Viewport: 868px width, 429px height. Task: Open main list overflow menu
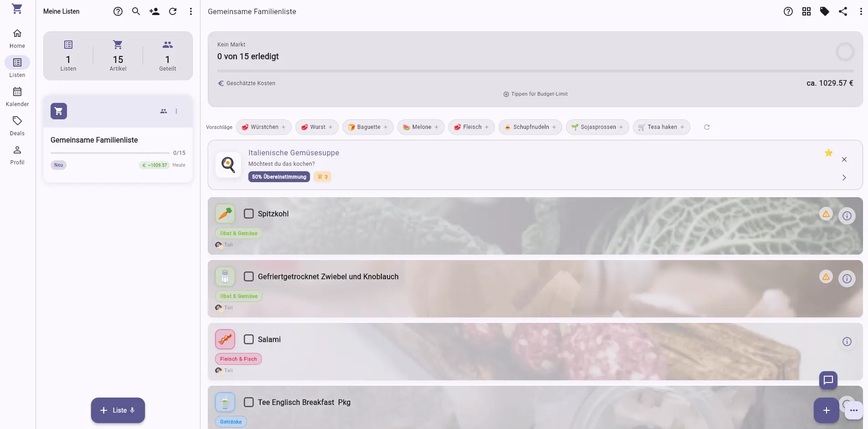[861, 11]
